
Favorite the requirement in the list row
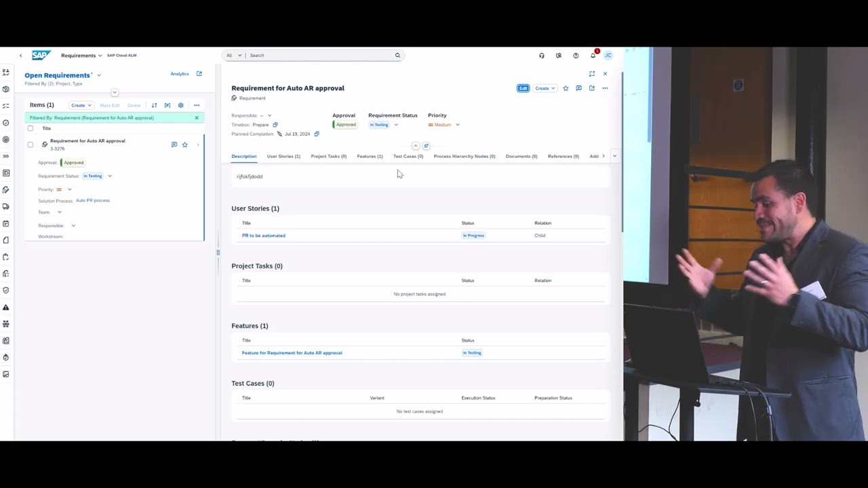click(184, 144)
